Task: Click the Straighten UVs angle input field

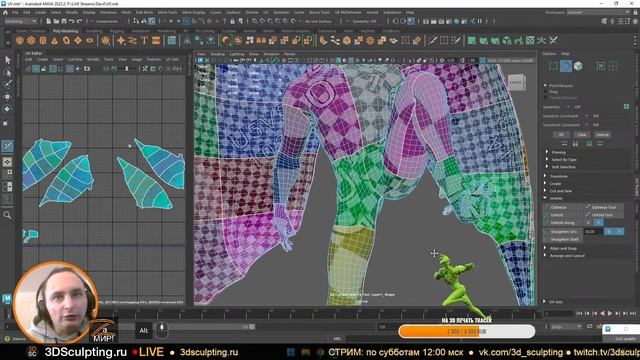Action: point(592,231)
